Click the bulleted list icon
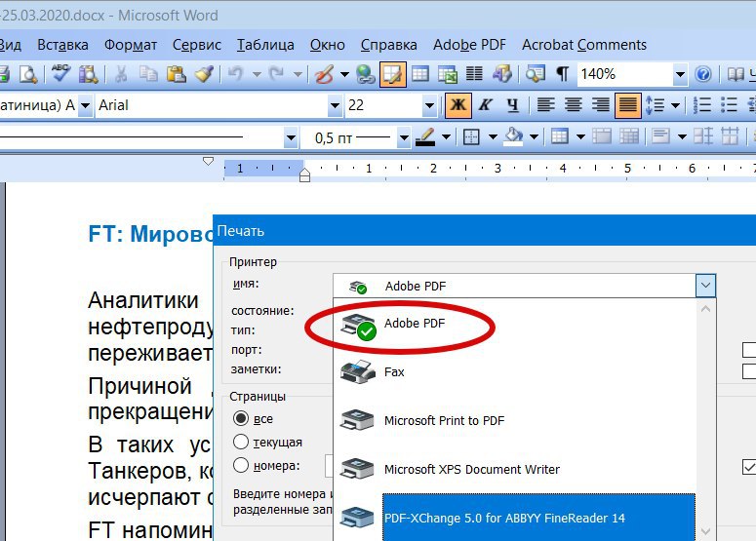The width and height of the screenshot is (756, 541). (730, 105)
